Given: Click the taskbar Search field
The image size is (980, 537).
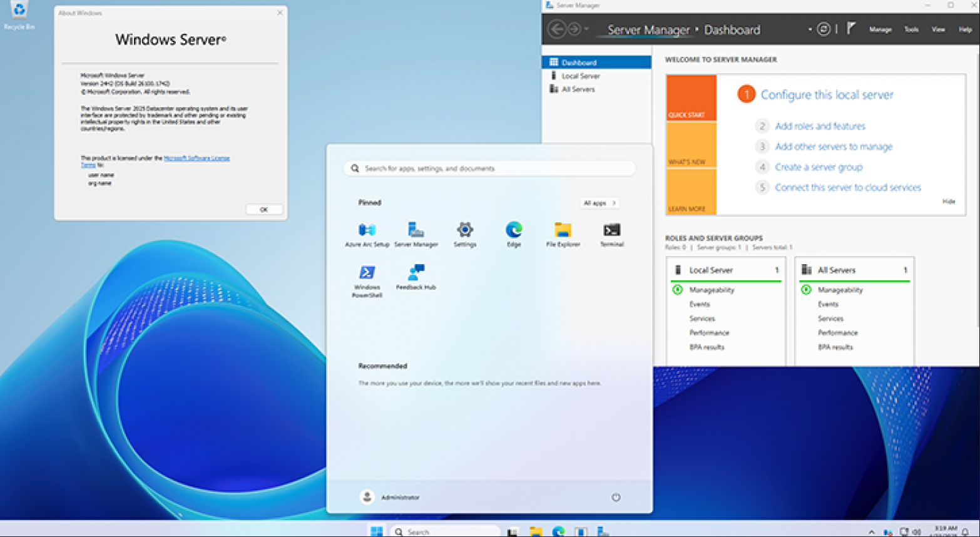Looking at the screenshot, I should [x=446, y=531].
